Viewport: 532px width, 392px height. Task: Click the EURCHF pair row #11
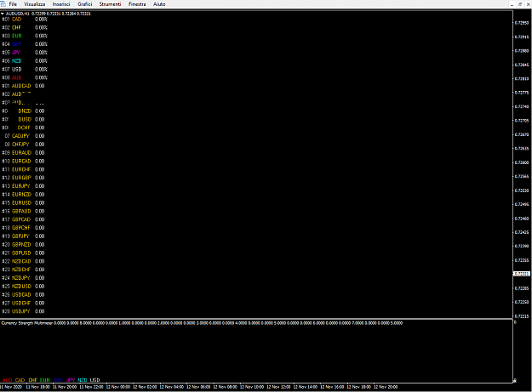(x=23, y=169)
